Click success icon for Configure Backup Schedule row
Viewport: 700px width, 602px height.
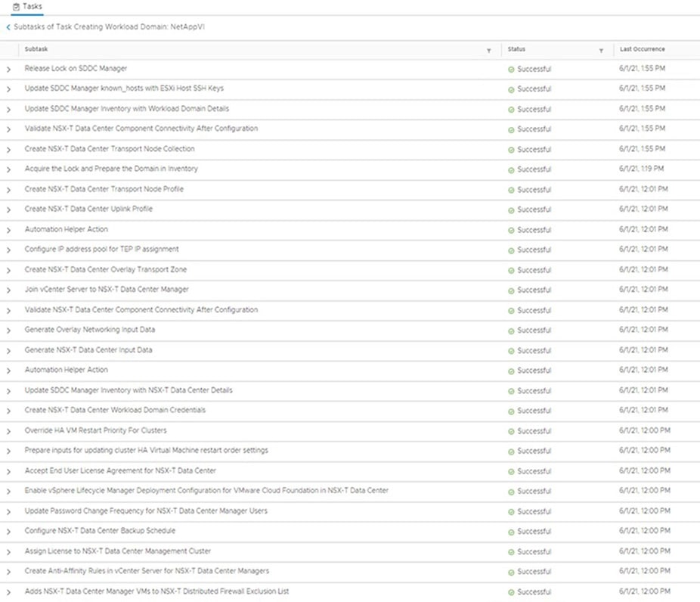point(511,532)
